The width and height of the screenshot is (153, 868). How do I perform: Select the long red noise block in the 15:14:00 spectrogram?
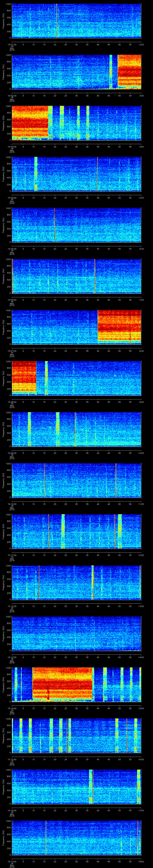62,683
